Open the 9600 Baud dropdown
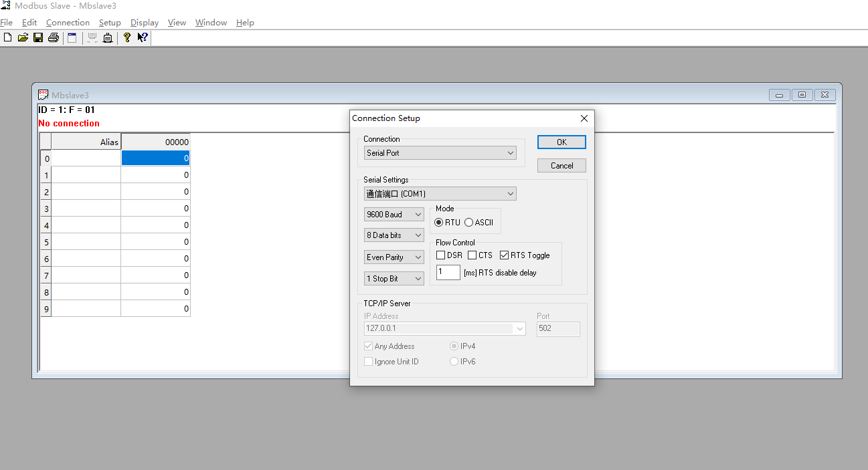Viewport: 868px width, 470px height. tap(394, 215)
